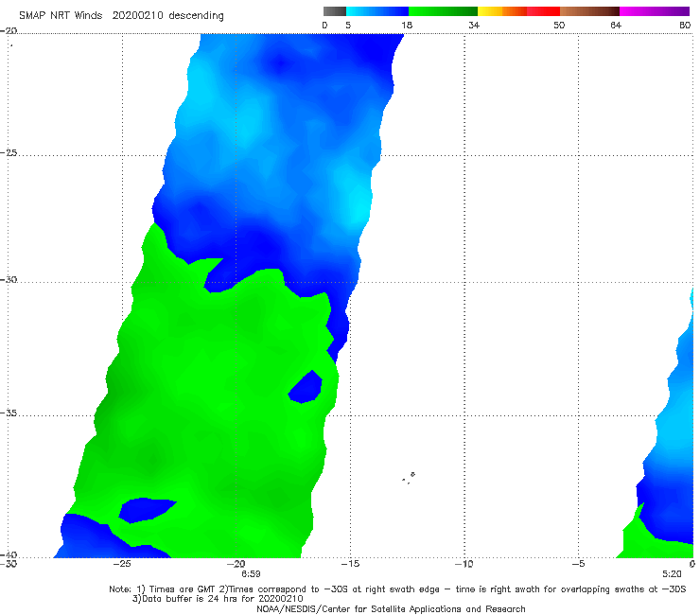Click the title text 'SMAP NRT Winds'
The height and width of the screenshot is (615, 700).
click(x=61, y=15)
